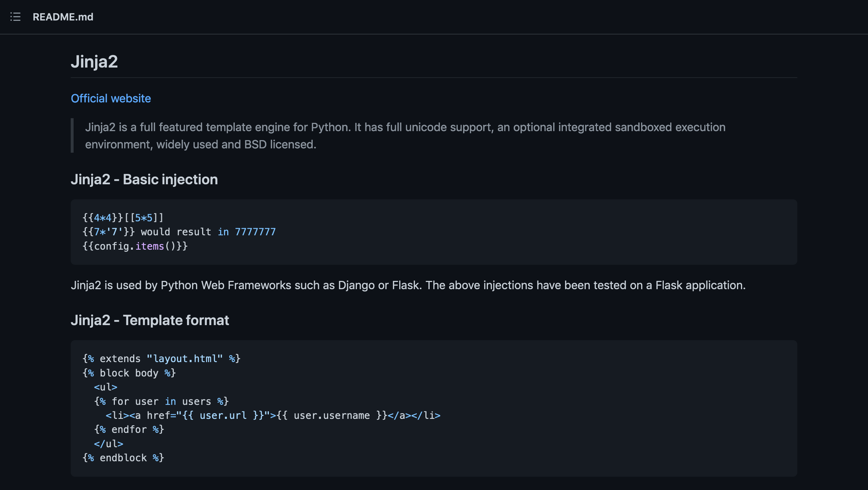Click the blockquote describing Jinja2 template engine

(x=405, y=136)
